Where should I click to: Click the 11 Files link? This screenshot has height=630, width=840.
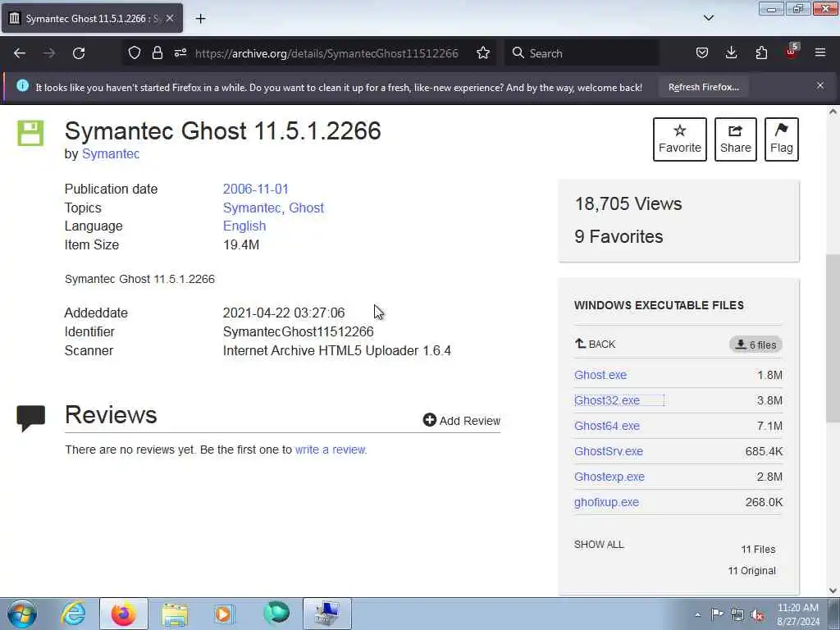tap(758, 549)
